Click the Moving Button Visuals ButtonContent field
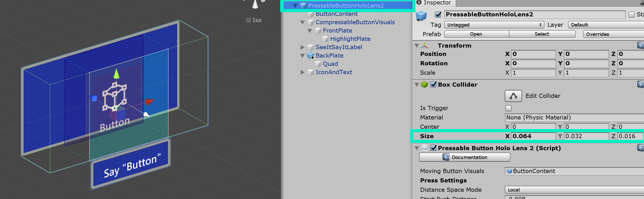 [574, 171]
